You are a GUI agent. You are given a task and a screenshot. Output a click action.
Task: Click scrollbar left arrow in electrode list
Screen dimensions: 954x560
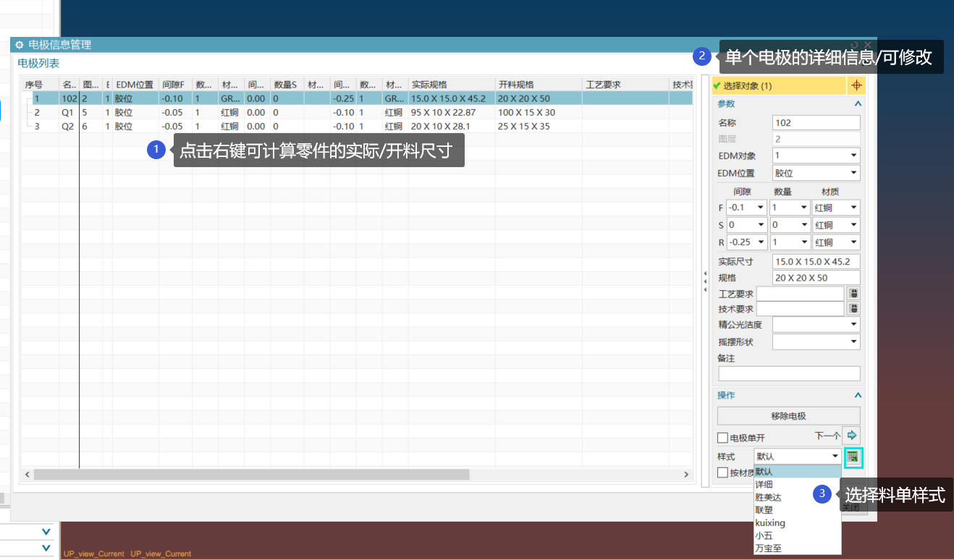[28, 474]
